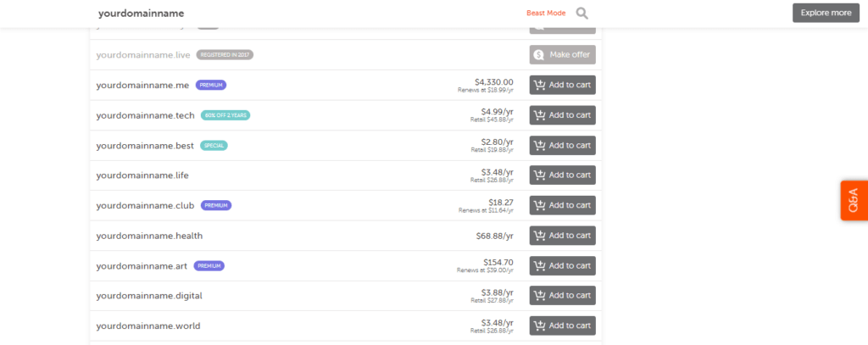Add yourdomainname.club to cart
This screenshot has height=345, width=868.
[x=562, y=205]
